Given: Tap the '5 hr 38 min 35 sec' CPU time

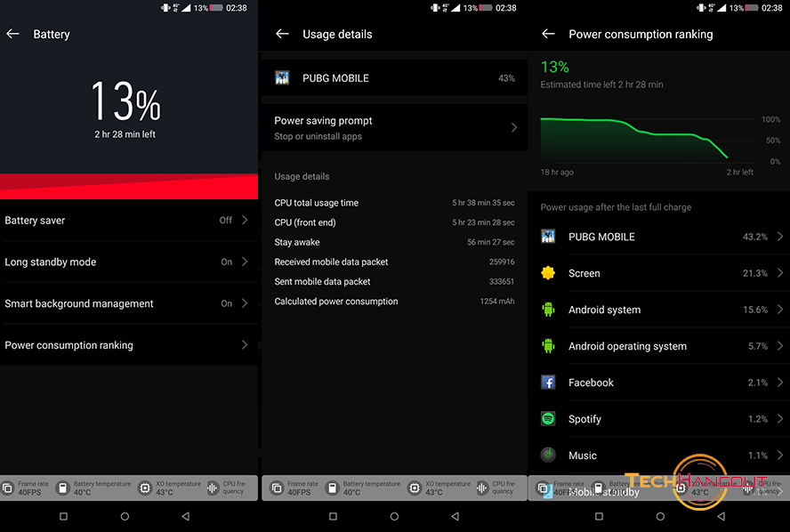Looking at the screenshot, I should pos(483,203).
